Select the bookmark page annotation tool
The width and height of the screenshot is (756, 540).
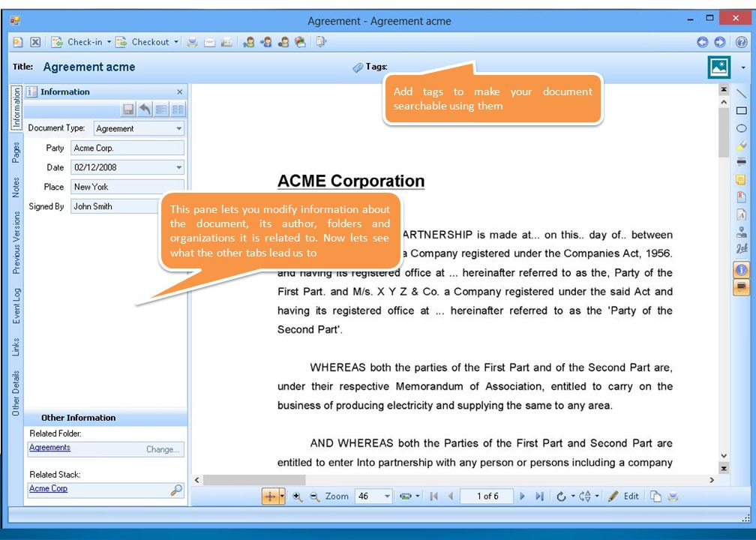click(742, 196)
